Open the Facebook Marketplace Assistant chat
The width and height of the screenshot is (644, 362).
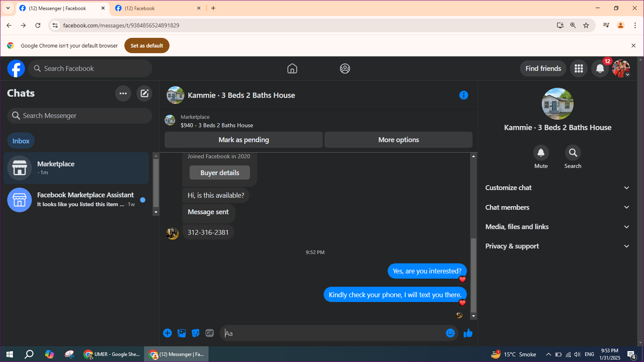(76, 200)
